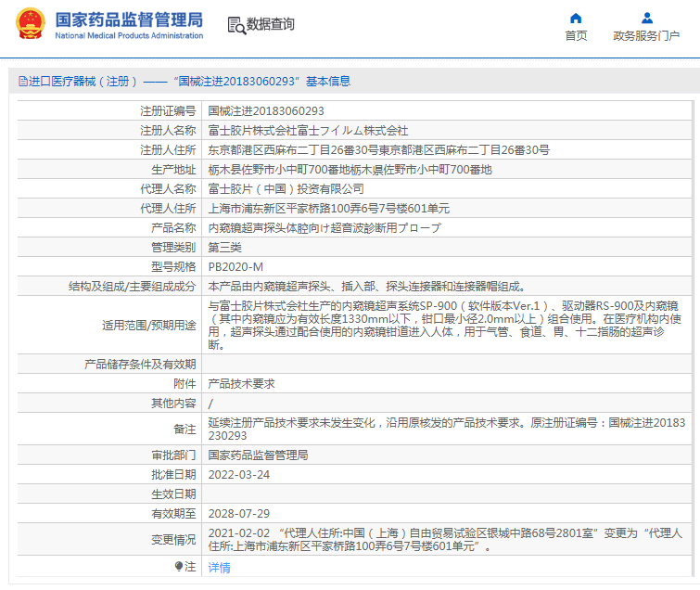Image resolution: width=700 pixels, height=590 pixels.
Task: Select registration number 国械注进20183060293 value
Action: (x=266, y=110)
